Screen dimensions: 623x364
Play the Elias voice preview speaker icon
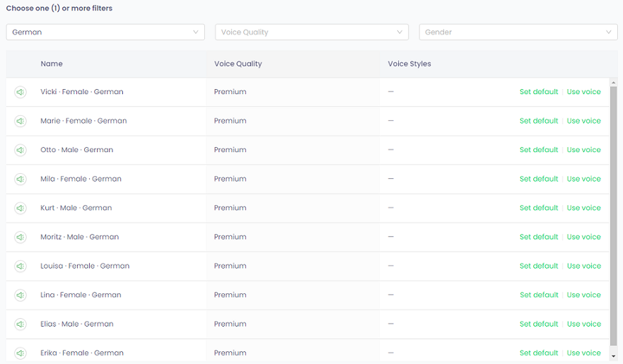(x=21, y=324)
